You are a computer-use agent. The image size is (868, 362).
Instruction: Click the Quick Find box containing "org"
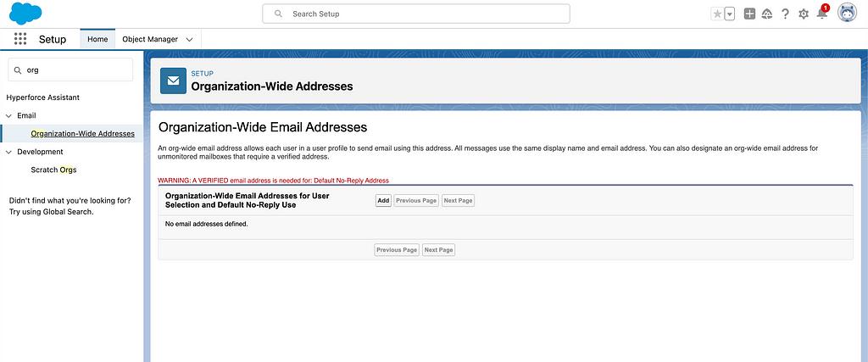pyautogui.click(x=71, y=70)
